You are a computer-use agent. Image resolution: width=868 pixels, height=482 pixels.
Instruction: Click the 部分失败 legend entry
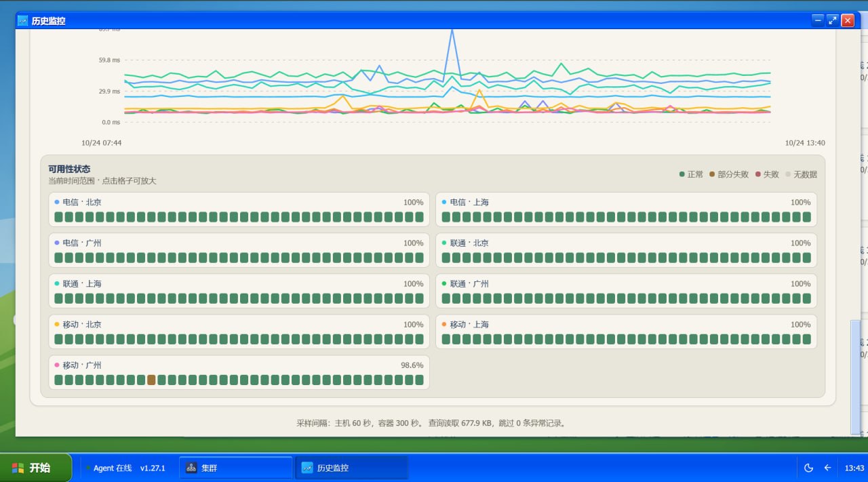point(729,174)
